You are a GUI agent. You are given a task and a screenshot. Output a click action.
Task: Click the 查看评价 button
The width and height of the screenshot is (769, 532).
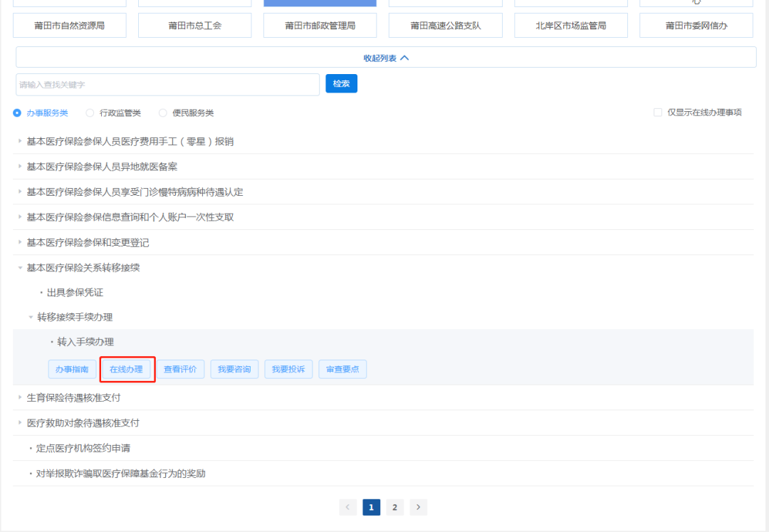coord(180,370)
